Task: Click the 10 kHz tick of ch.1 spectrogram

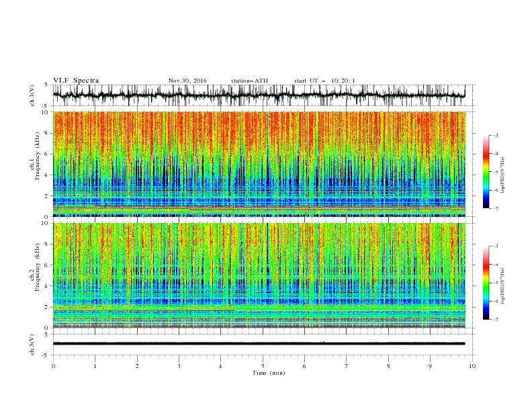Action: 45,112
